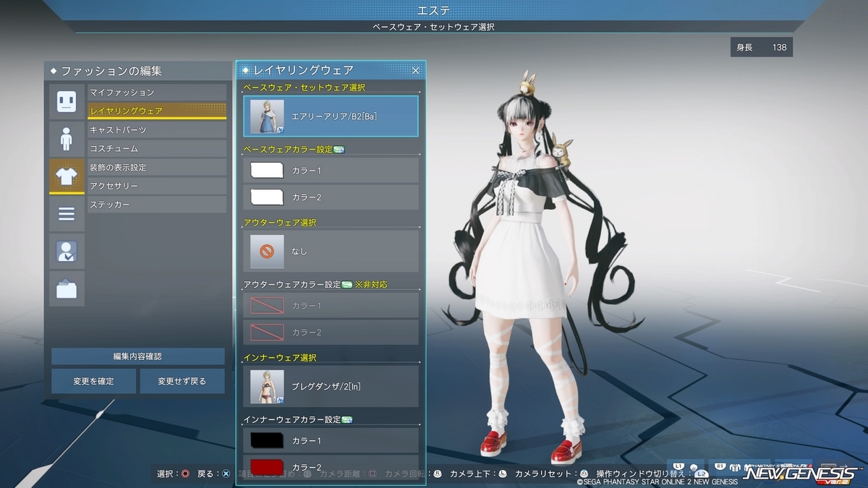Open the folder-shaped category icon in sidebar

[67, 288]
